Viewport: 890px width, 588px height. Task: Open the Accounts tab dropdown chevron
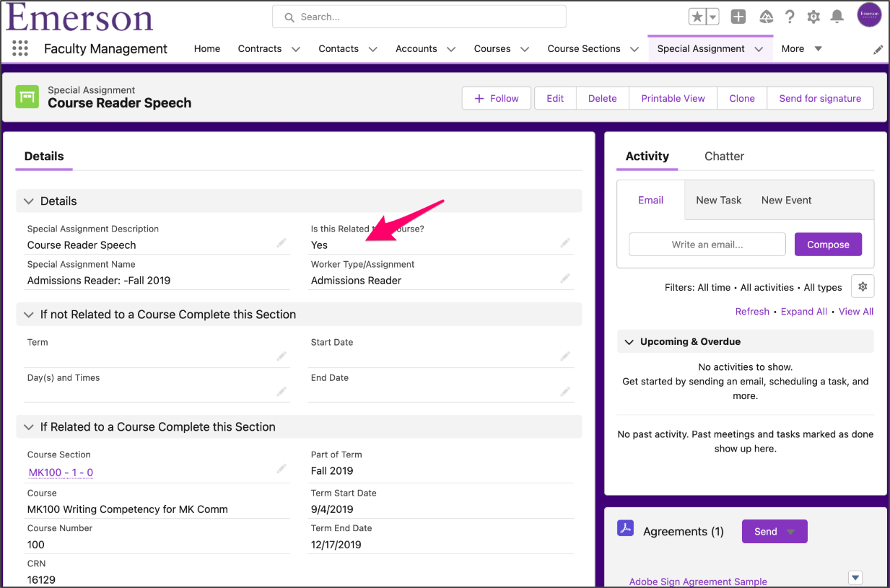(x=451, y=49)
